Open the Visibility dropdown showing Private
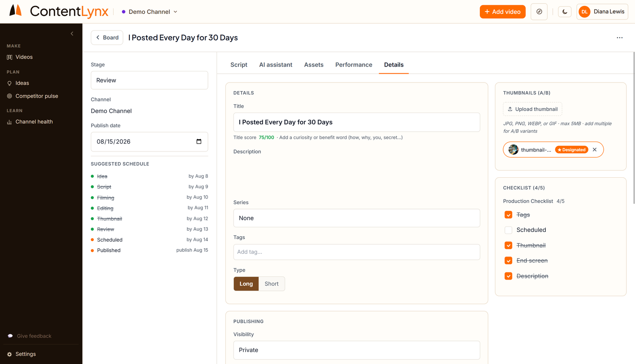The width and height of the screenshot is (635, 364). [356, 350]
